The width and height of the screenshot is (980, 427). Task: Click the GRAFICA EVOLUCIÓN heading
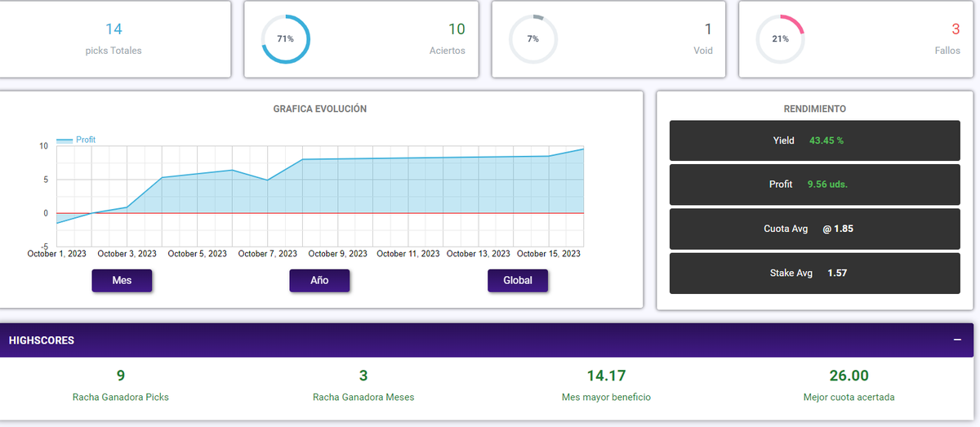click(x=320, y=109)
